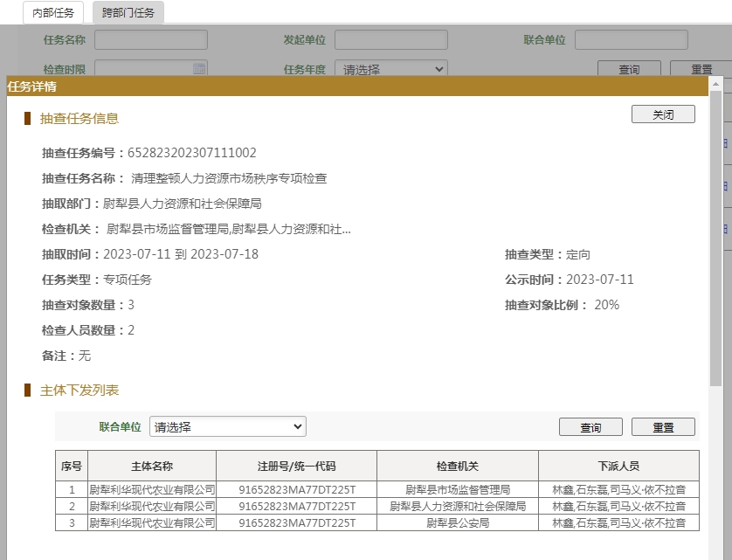This screenshot has height=560, width=732.
Task: Click the background 重置 button at top right
Action: (701, 69)
